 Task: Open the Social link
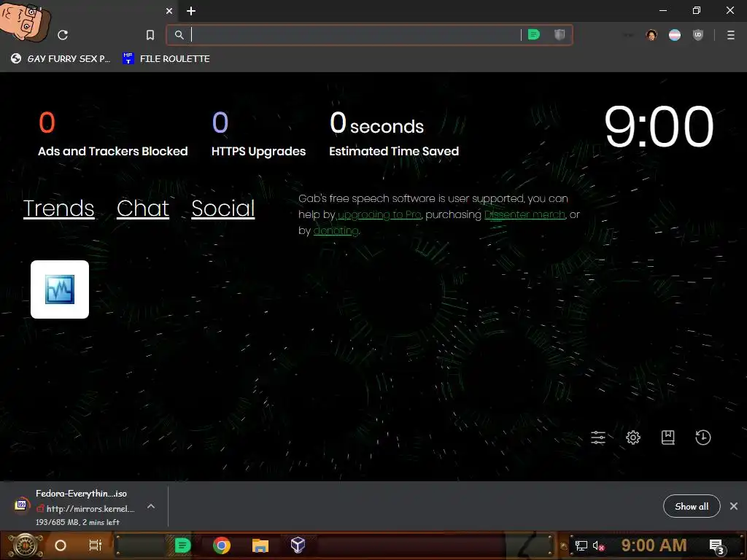[223, 208]
